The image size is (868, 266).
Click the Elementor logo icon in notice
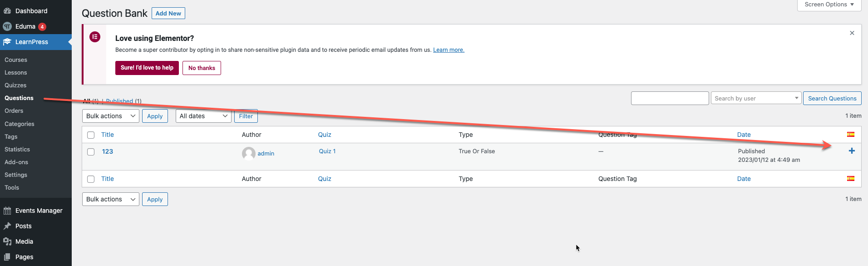click(95, 37)
